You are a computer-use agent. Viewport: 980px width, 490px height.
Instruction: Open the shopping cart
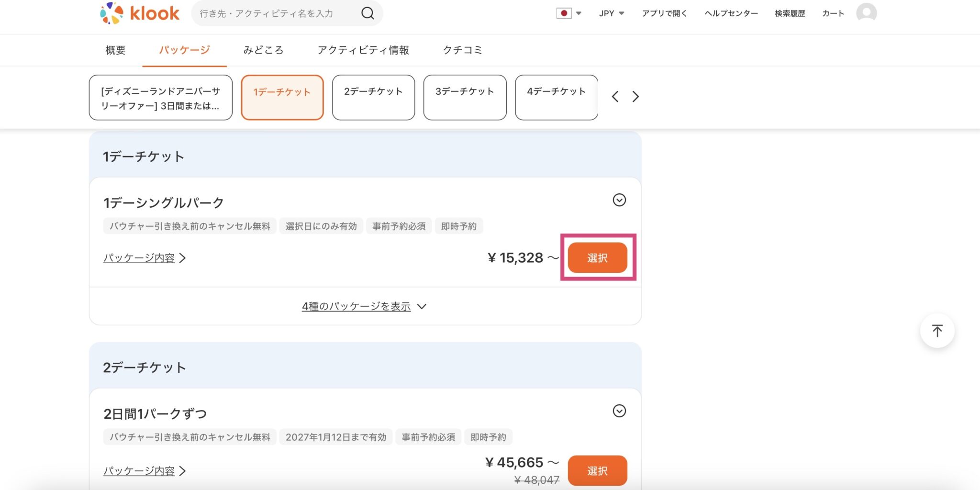[832, 13]
